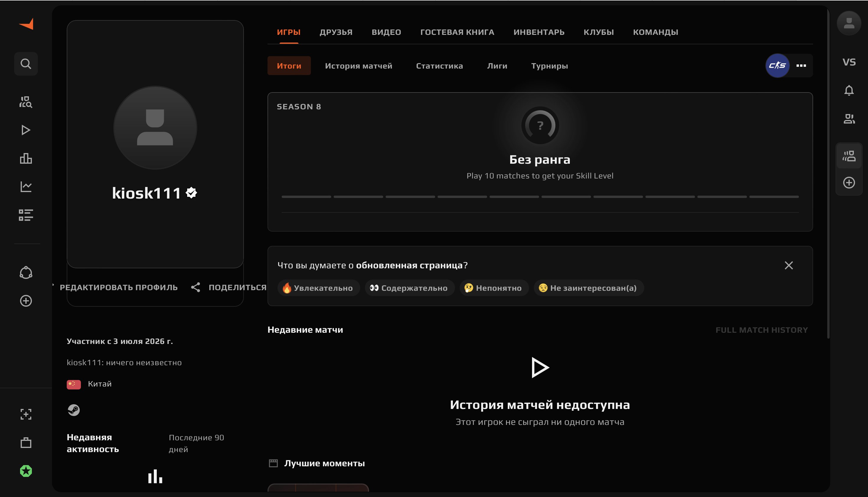Select the Лиги sub-tab
Image resolution: width=868 pixels, height=497 pixels.
(x=497, y=66)
